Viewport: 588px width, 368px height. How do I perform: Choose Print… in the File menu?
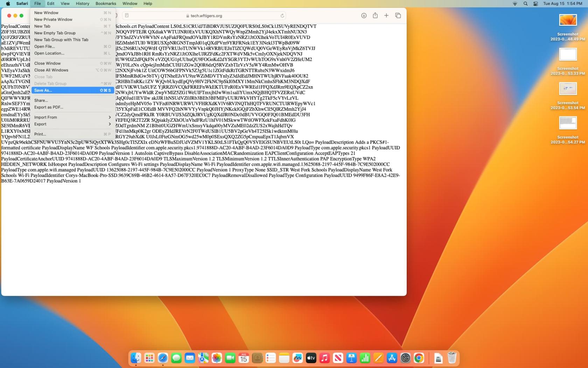(x=73, y=134)
